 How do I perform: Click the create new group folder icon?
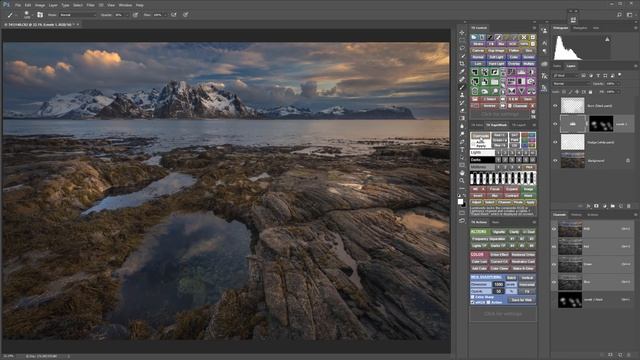pos(613,206)
